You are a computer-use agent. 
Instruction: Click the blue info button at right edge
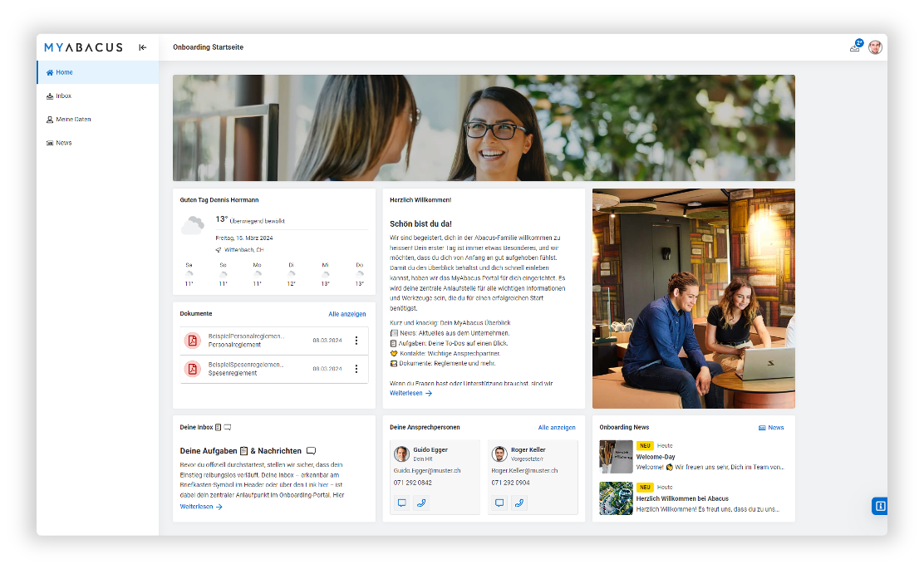(x=879, y=506)
